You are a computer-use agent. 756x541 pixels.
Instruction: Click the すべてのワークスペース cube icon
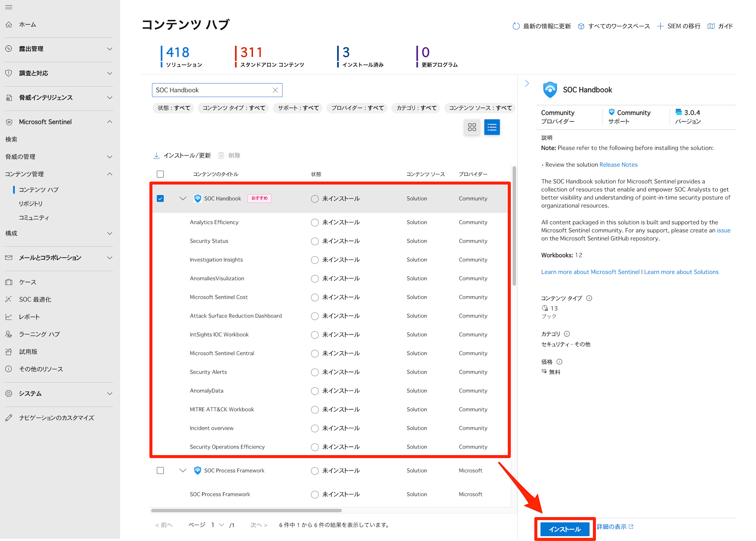click(x=581, y=26)
